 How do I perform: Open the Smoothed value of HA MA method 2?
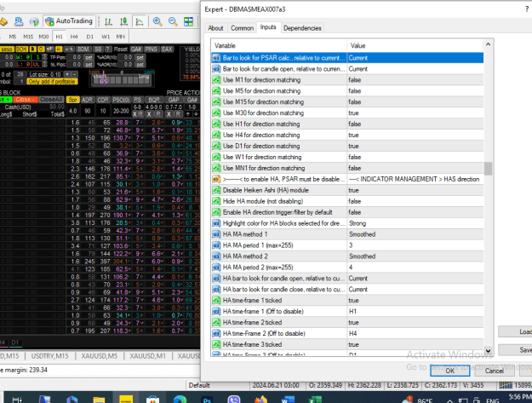click(x=415, y=256)
